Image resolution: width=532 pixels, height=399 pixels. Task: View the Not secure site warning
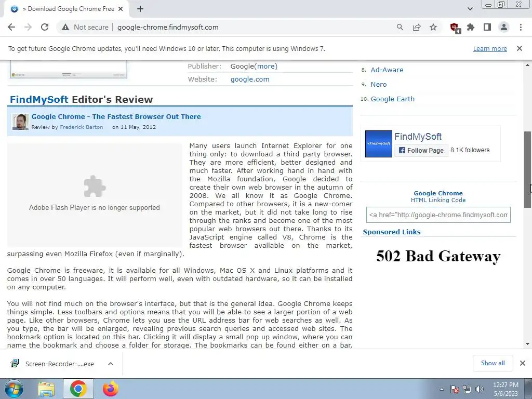pyautogui.click(x=85, y=27)
